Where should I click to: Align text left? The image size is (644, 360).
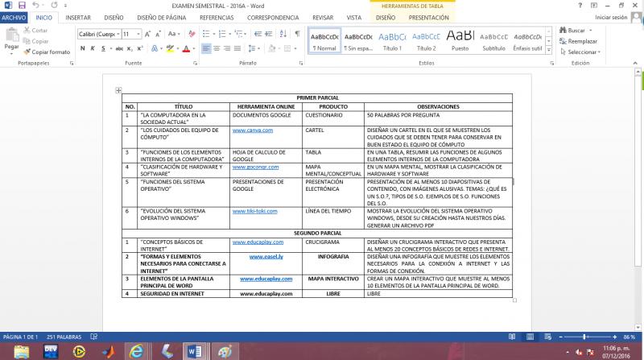pyautogui.click(x=206, y=48)
